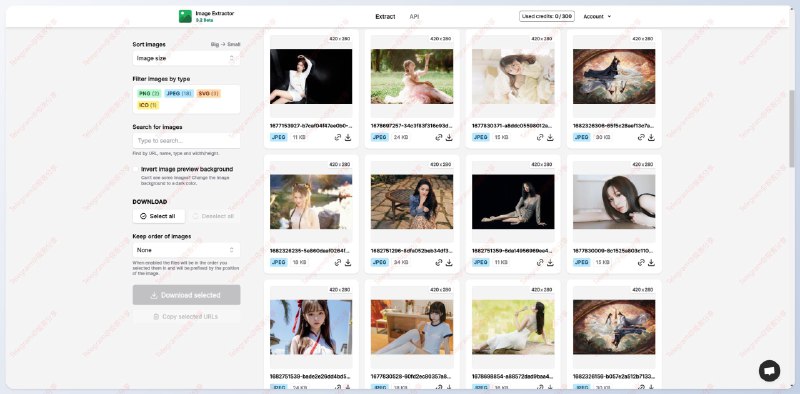Copy link of image 1677153927
Screen dimensions: 800x394
click(x=338, y=137)
